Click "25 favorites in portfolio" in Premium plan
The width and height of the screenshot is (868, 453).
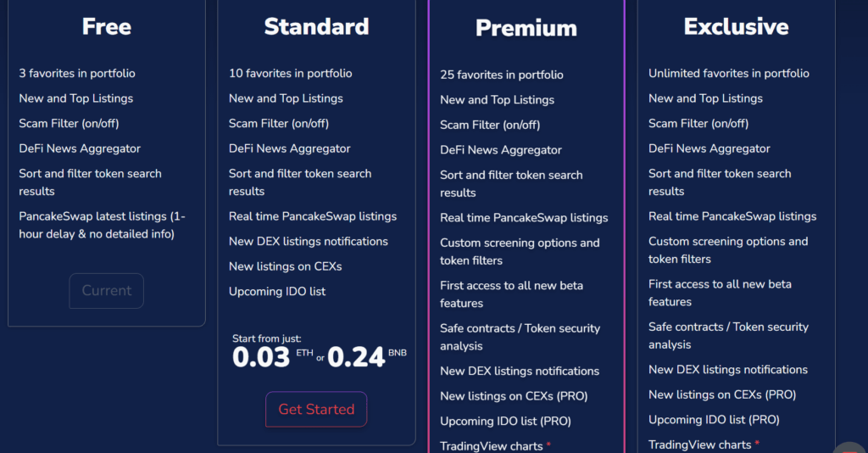point(502,75)
